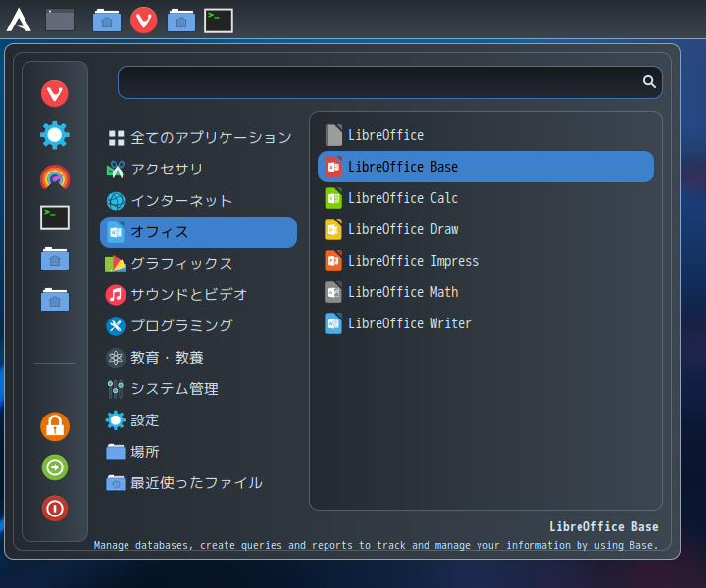
Task: Open the folder icon left of Vivaldi in the top panel
Action: 107,21
